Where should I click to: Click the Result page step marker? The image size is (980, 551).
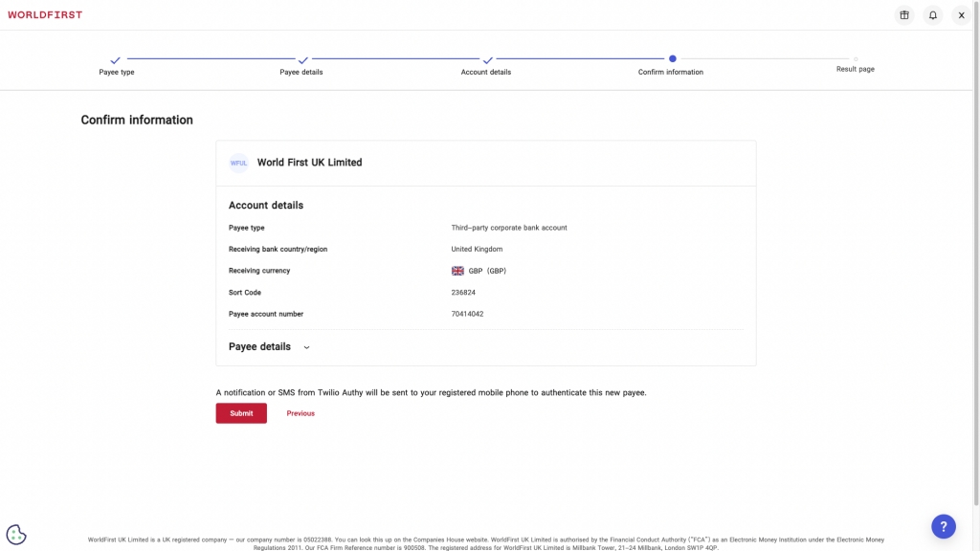[855, 57]
